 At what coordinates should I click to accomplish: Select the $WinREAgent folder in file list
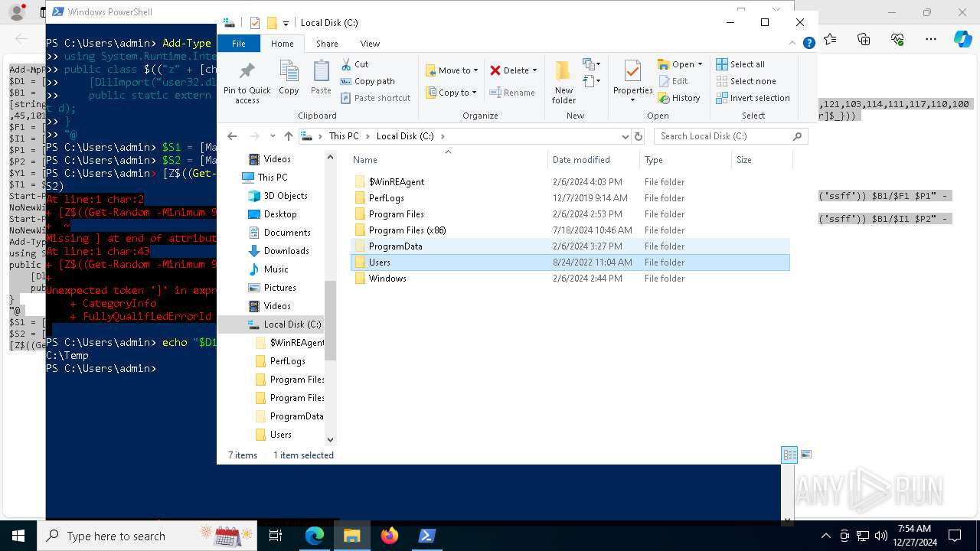[x=570, y=182]
